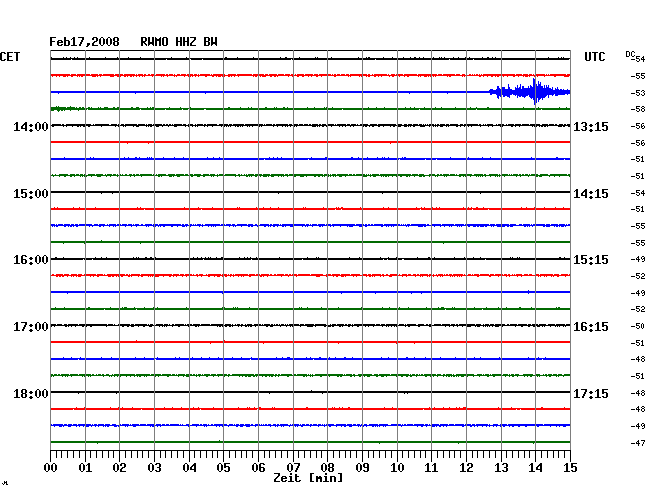Select the 16:00 CET time label

click(31, 260)
